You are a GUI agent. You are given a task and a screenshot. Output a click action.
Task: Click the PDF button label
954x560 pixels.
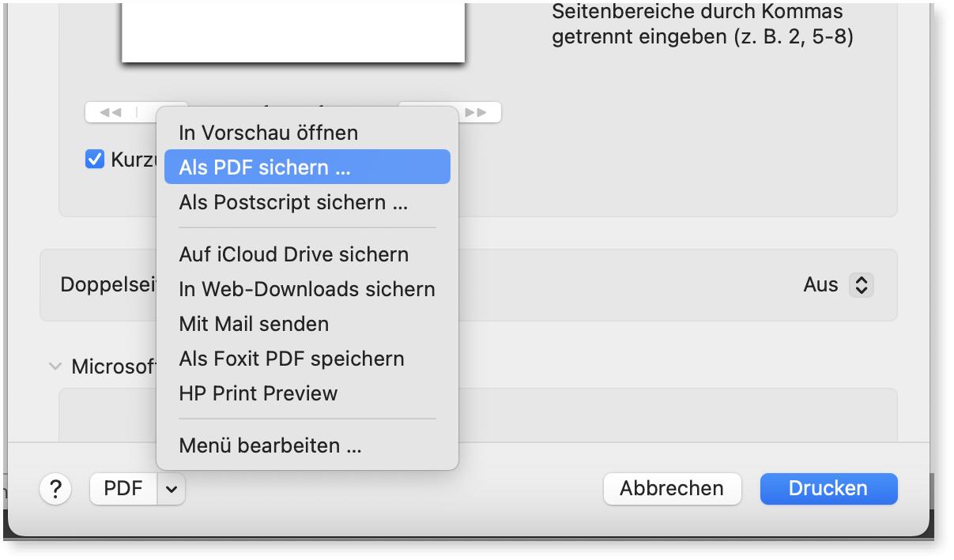(123, 489)
